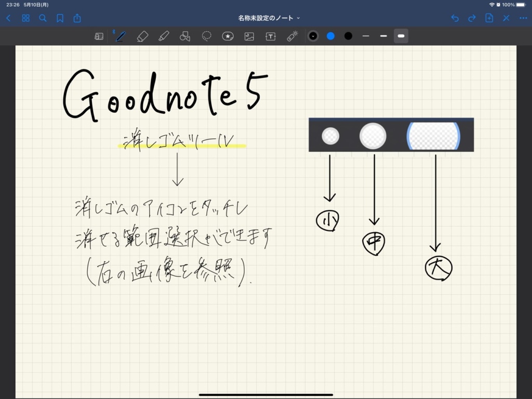Image resolution: width=532 pixels, height=399 pixels.
Task: Tap the Wi-Fi status icon
Action: pyautogui.click(x=491, y=5)
